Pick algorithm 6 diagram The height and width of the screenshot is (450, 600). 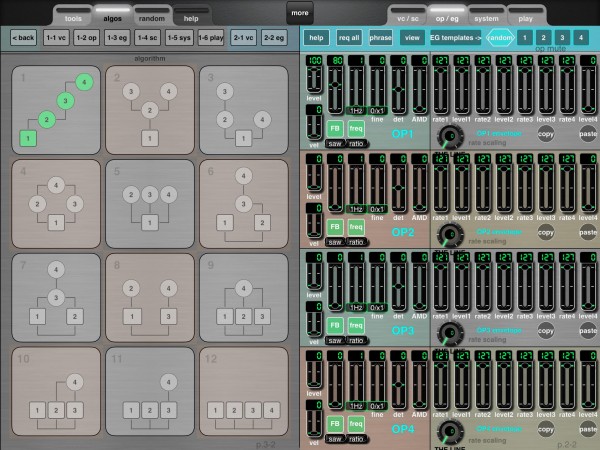[243, 204]
